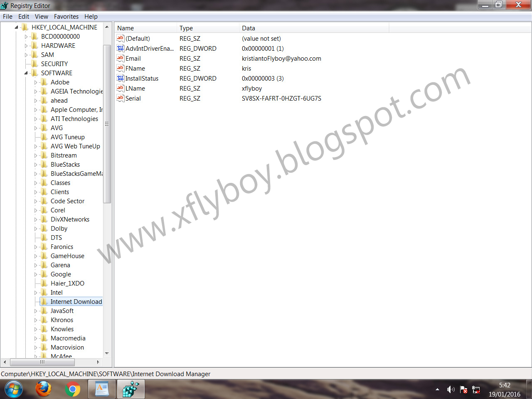Viewport: 532px width, 399px height.
Task: Click the Name column header
Action: click(125, 28)
